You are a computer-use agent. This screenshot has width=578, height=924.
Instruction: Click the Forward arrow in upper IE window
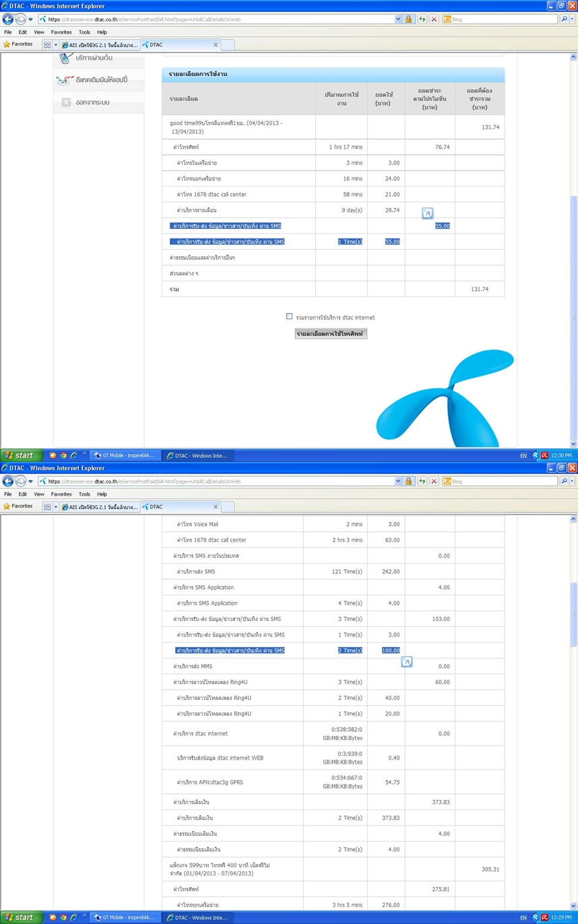20,20
